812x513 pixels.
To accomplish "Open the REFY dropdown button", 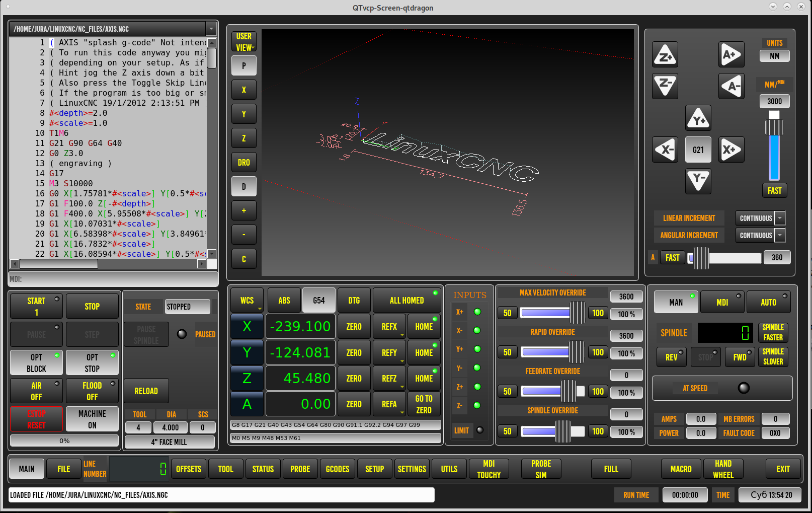I will (x=389, y=352).
